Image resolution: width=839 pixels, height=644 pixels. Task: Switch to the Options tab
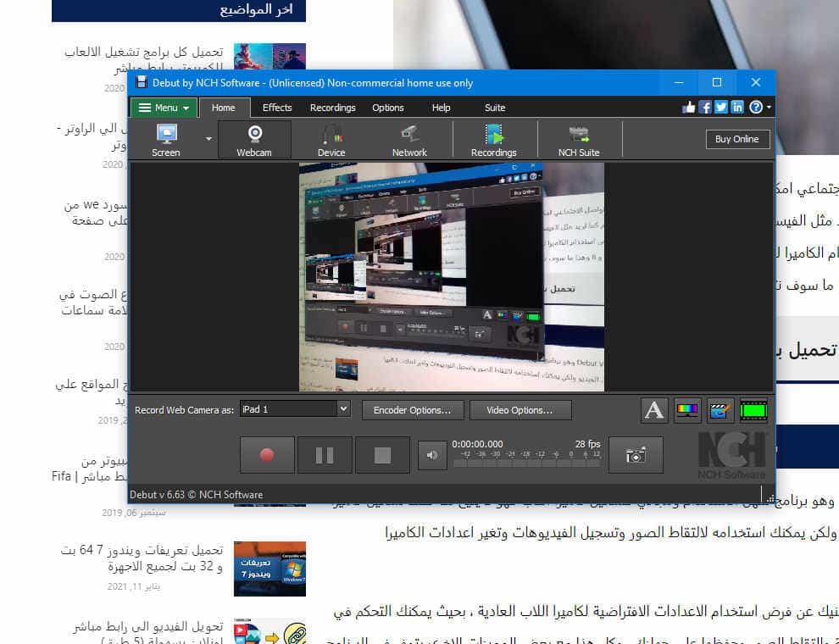point(388,108)
